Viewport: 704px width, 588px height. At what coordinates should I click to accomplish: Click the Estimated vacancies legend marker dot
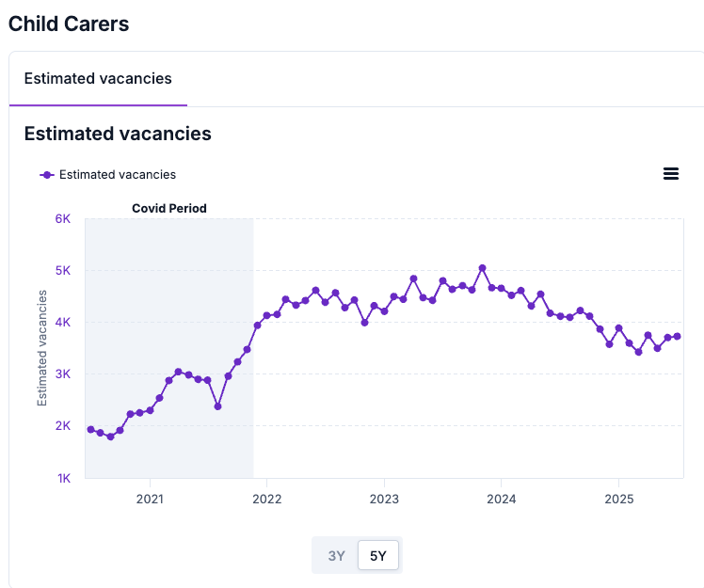47,174
